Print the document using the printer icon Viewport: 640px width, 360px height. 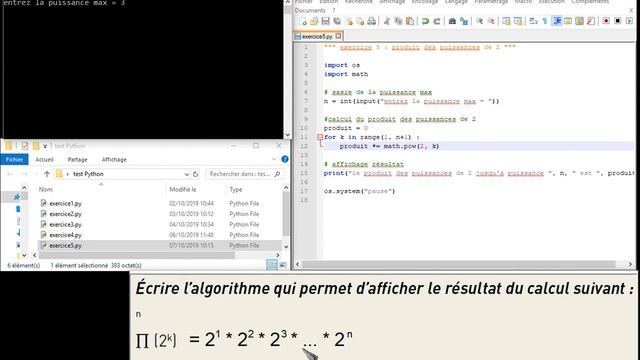pyautogui.click(x=371, y=21)
